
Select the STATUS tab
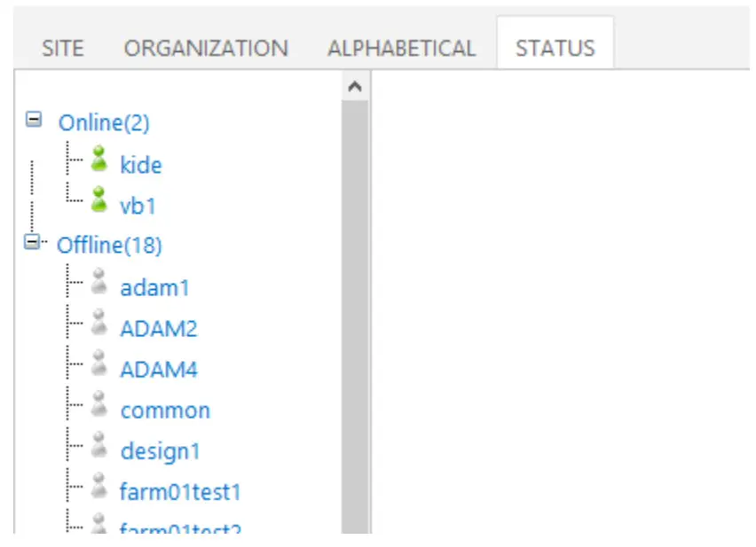(x=554, y=48)
